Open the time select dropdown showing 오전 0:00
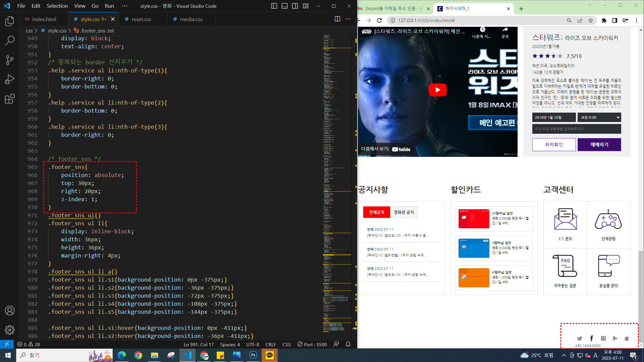 tap(599, 117)
